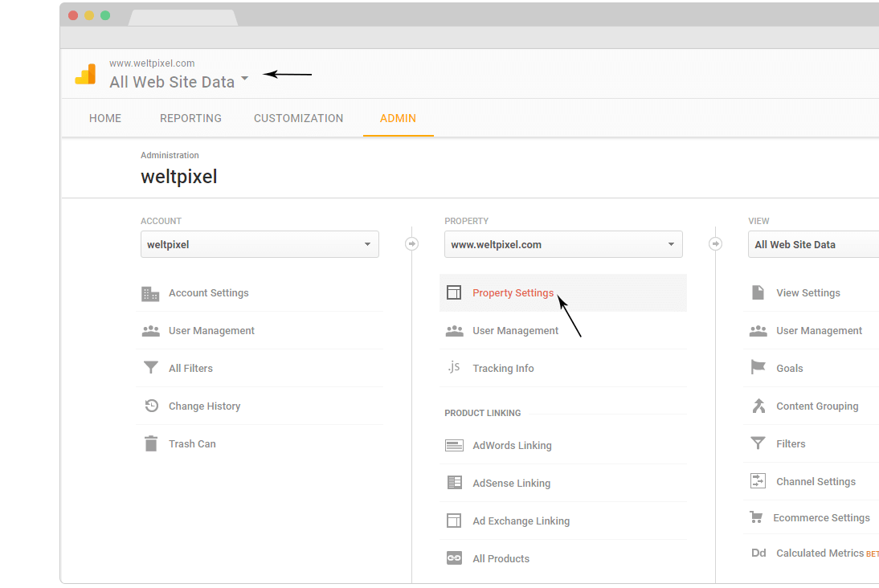
Task: Click the Google Analytics logo icon
Action: [x=85, y=74]
